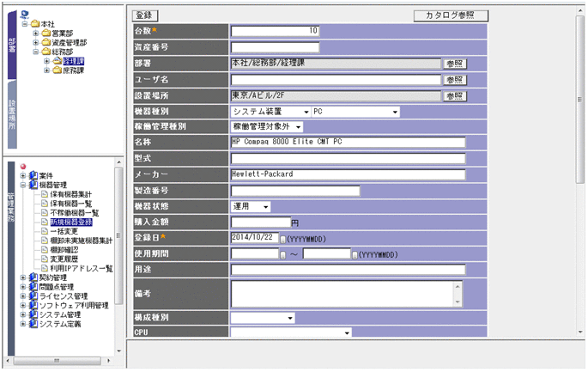The image size is (588, 372).
Task: Click 参照 button next to 設置場所 field
Action: pos(455,96)
